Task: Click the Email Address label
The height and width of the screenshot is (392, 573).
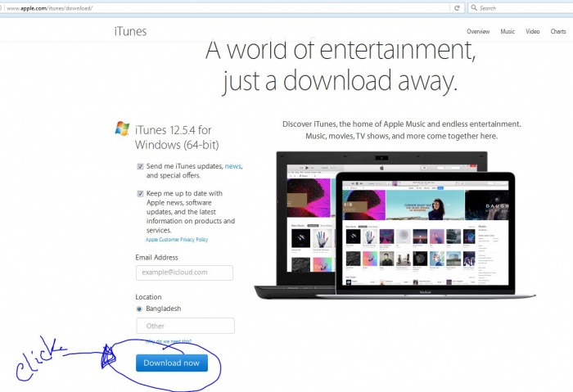Action: 156,258
